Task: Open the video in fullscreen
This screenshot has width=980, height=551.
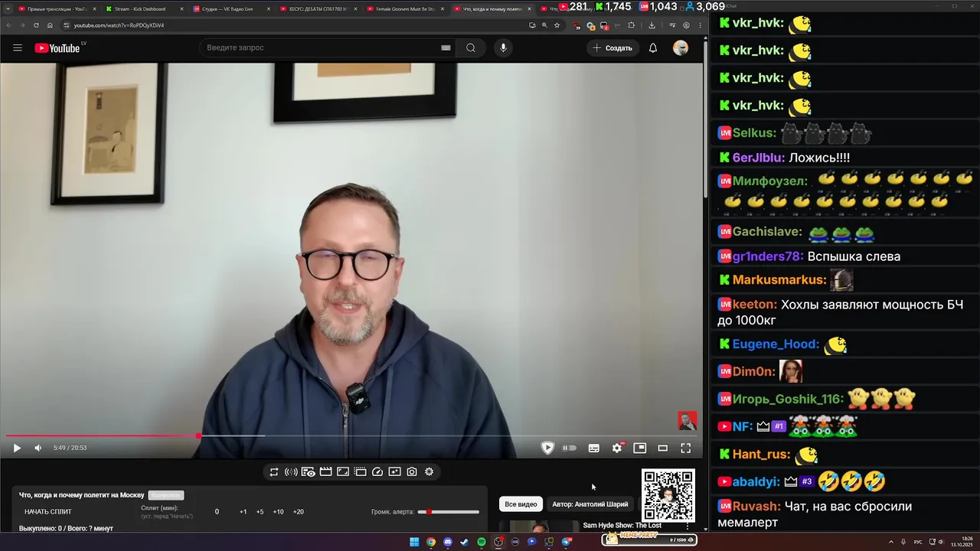Action: click(x=686, y=448)
